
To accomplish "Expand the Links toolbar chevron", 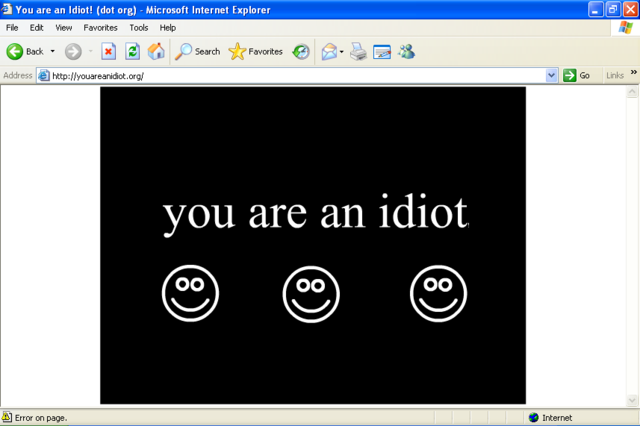I will [633, 72].
